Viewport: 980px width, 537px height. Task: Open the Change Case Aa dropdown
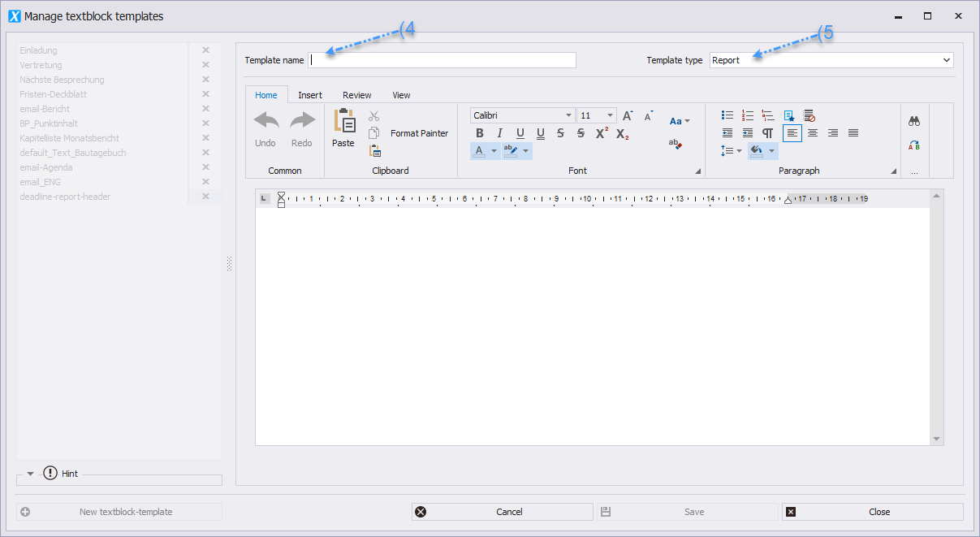680,121
